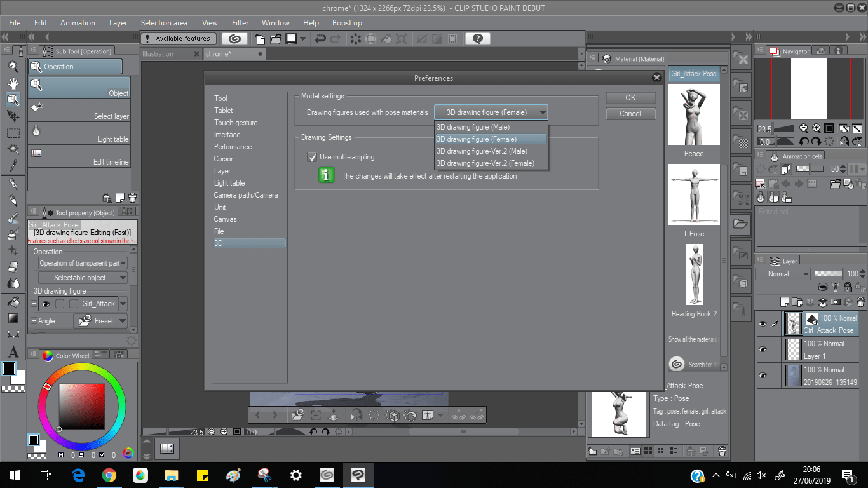The height and width of the screenshot is (488, 868).
Task: Switch to the Illustration document tab
Action: tap(170, 54)
